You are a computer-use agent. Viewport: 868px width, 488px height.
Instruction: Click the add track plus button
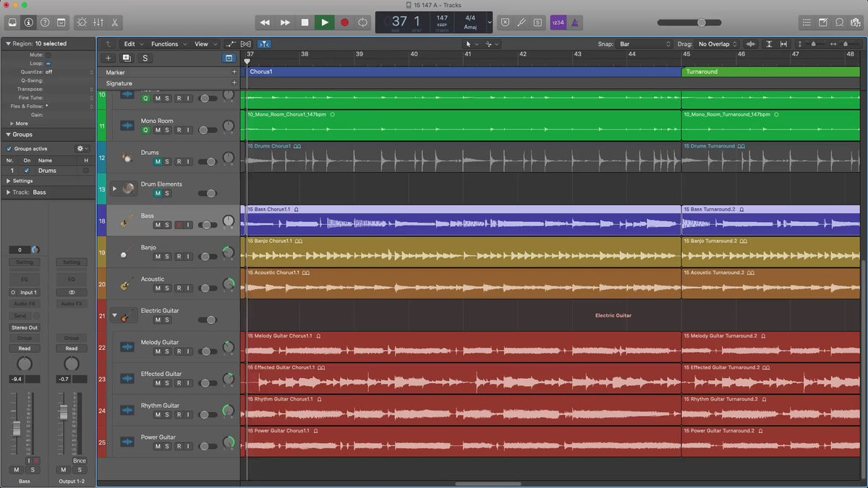(109, 58)
